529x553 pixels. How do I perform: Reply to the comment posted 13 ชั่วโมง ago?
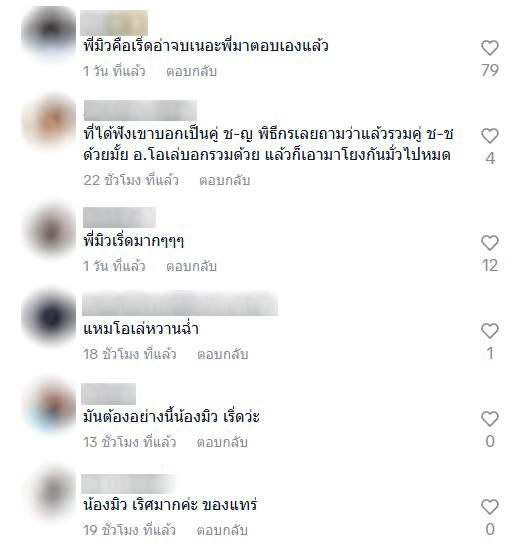coord(222,442)
